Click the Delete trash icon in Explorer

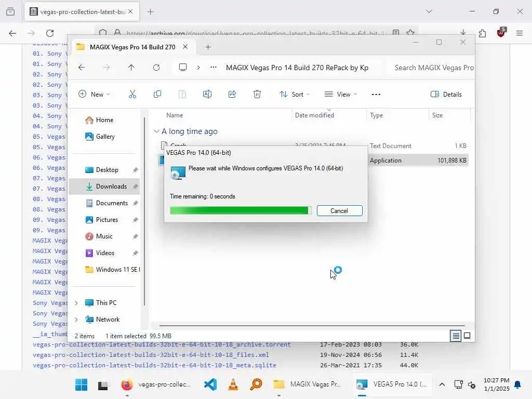pyautogui.click(x=257, y=95)
